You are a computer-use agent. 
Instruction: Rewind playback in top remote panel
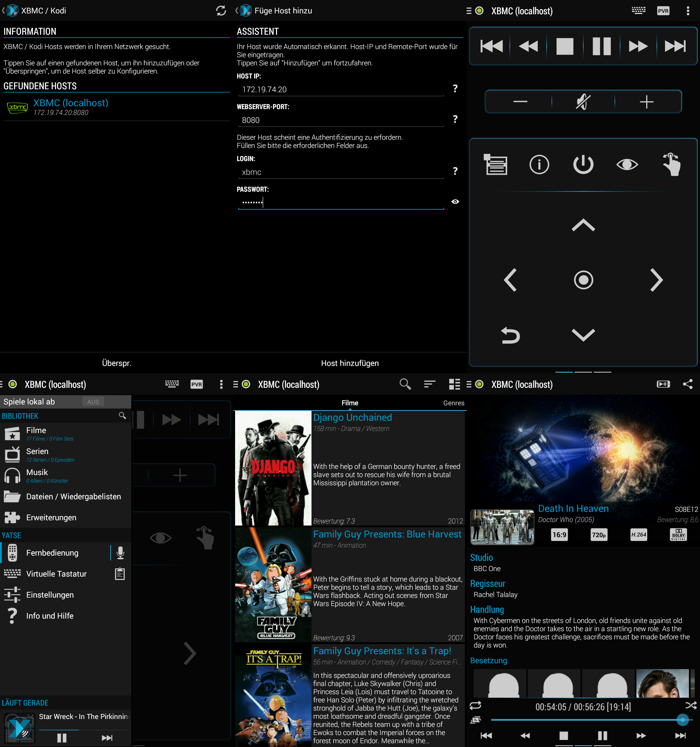click(x=528, y=46)
